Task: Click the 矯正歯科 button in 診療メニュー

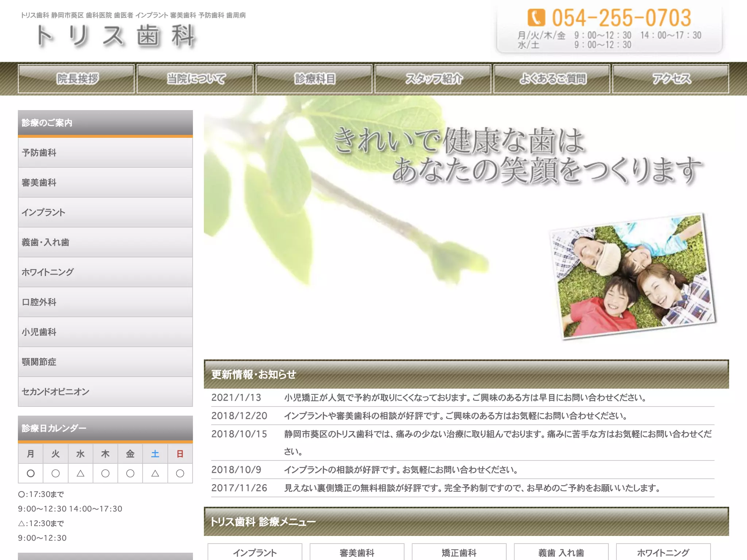Action: (x=459, y=552)
